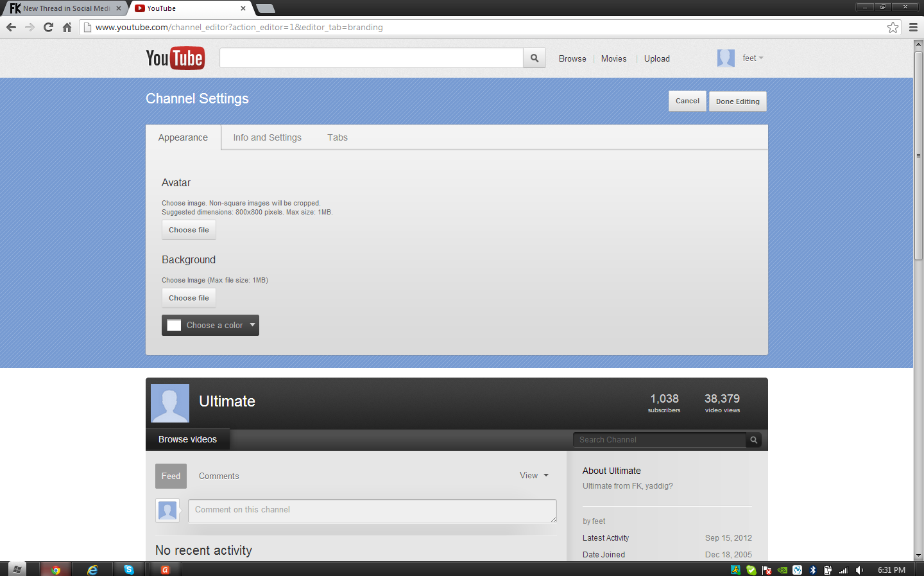
Task: Open the Action Center flag tray icon
Action: click(x=767, y=570)
